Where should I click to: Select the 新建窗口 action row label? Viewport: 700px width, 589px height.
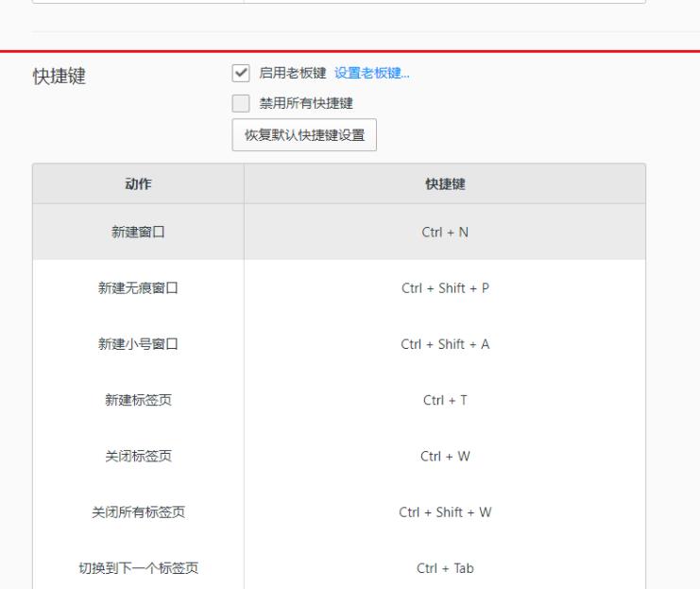pos(138,233)
